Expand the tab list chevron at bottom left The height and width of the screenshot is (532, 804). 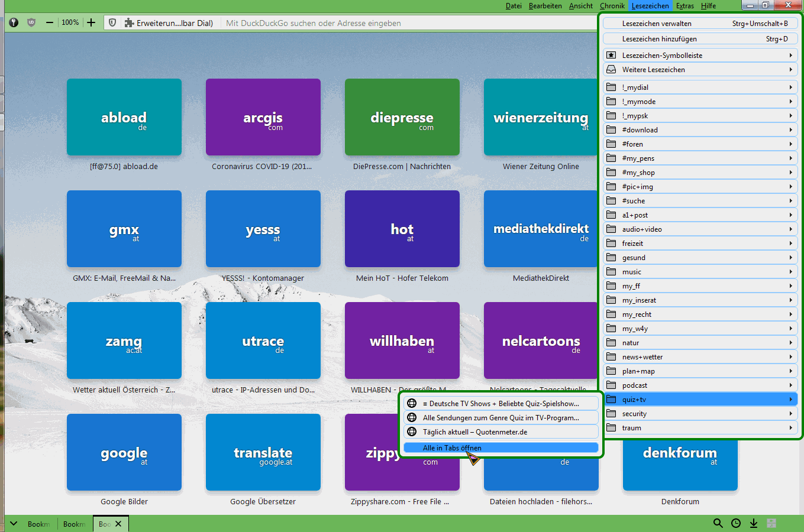(x=14, y=524)
